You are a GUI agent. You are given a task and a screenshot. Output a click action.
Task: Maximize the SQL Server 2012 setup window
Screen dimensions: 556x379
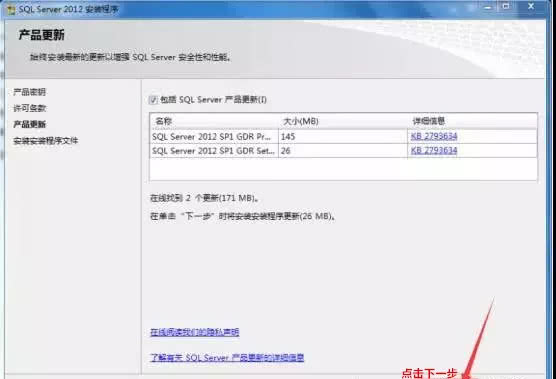click(x=506, y=6)
